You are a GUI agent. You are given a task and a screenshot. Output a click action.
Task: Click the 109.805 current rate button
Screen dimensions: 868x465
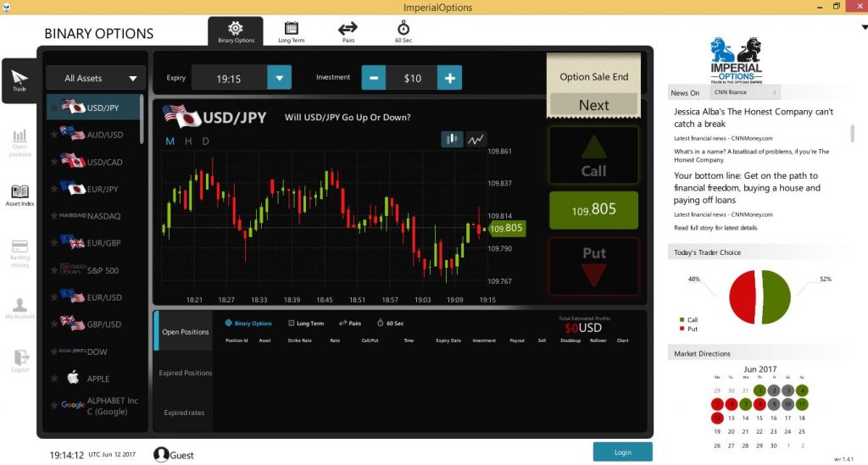click(x=593, y=210)
